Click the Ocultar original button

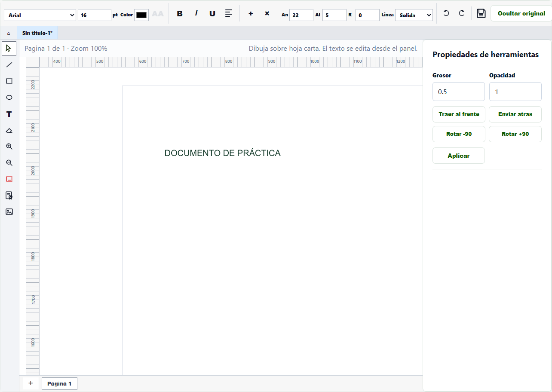click(x=521, y=14)
